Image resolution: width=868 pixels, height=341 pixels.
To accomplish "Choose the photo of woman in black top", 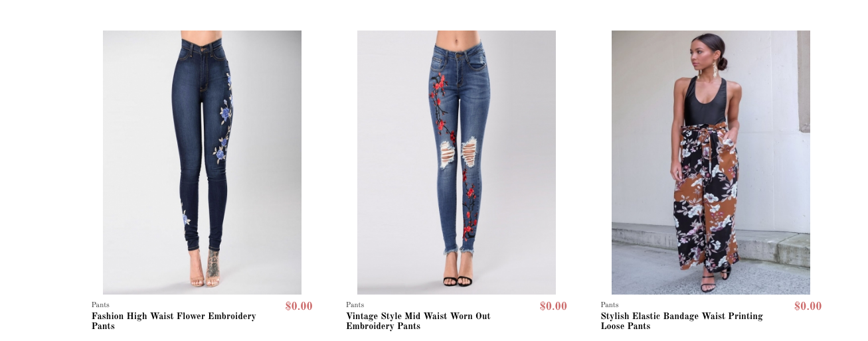I will (x=711, y=163).
